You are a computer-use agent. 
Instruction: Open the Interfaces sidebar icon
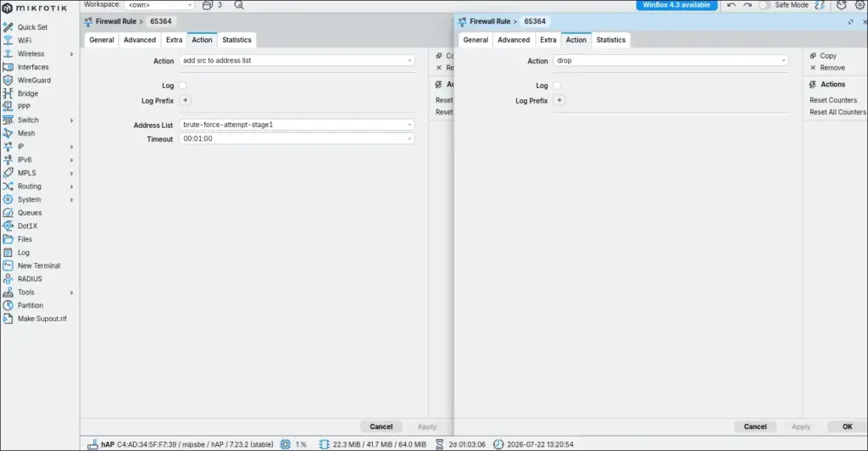[x=8, y=67]
